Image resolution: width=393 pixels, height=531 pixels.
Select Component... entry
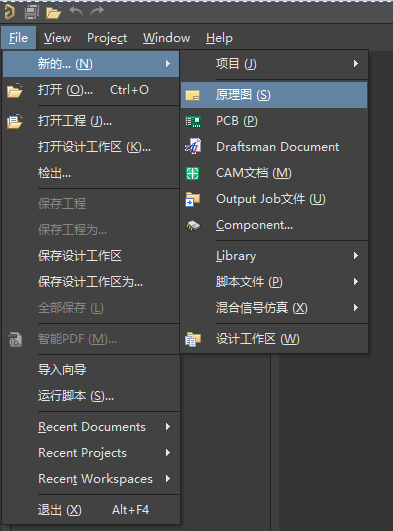tap(274, 226)
